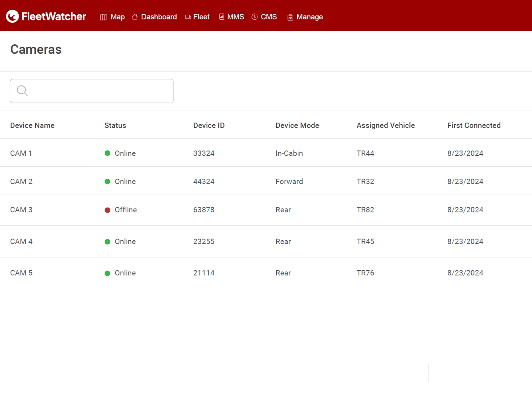The image size is (532, 399).
Task: Click the Dashboard house icon
Action: pos(135,17)
